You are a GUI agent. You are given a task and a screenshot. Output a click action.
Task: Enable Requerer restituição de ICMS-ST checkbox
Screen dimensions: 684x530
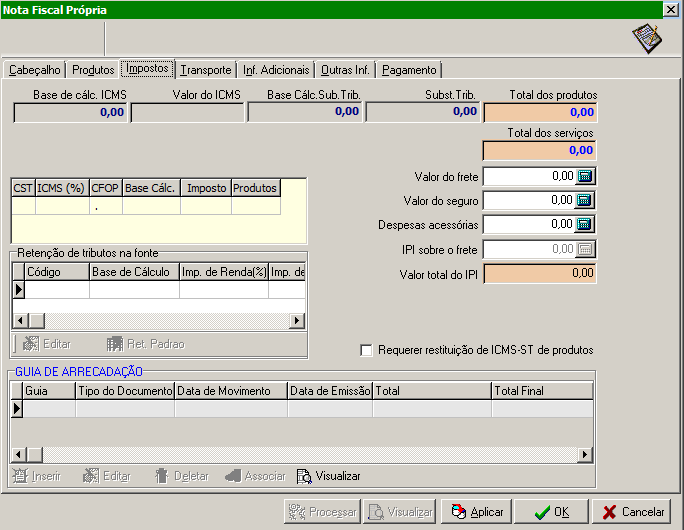point(366,350)
